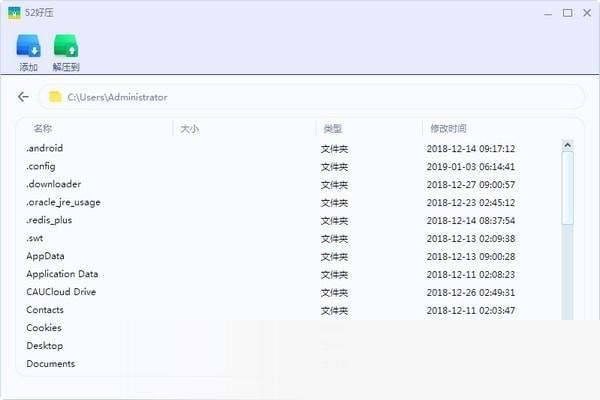
Task: Select the .redis_plus folder
Action: point(49,220)
